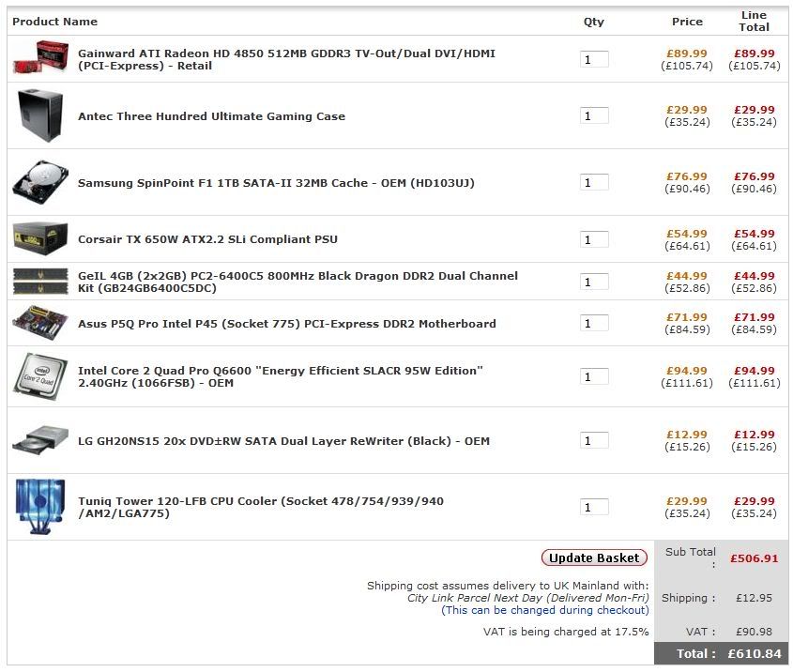793x672 pixels.
Task: Select the Corsair TX 650W PSU picture
Action: click(x=40, y=238)
